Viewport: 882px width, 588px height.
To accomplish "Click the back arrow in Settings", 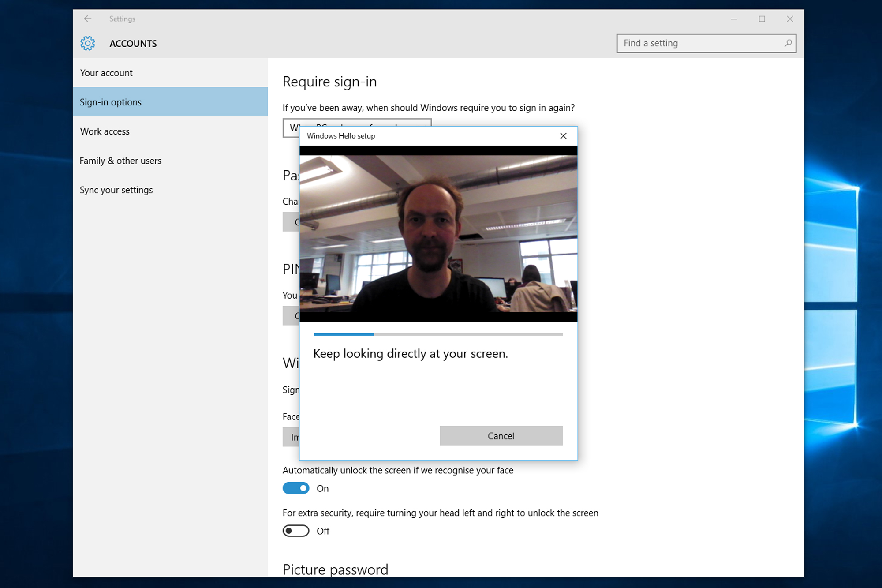I will coord(88,19).
